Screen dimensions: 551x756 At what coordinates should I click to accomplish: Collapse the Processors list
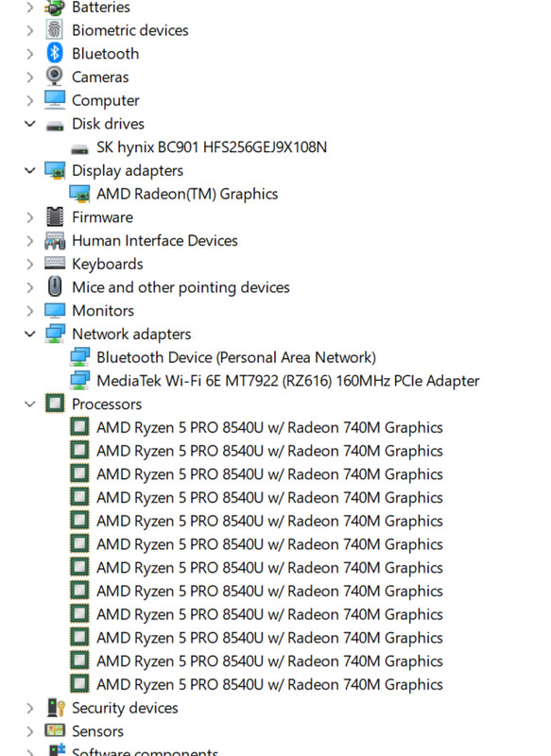(x=30, y=404)
